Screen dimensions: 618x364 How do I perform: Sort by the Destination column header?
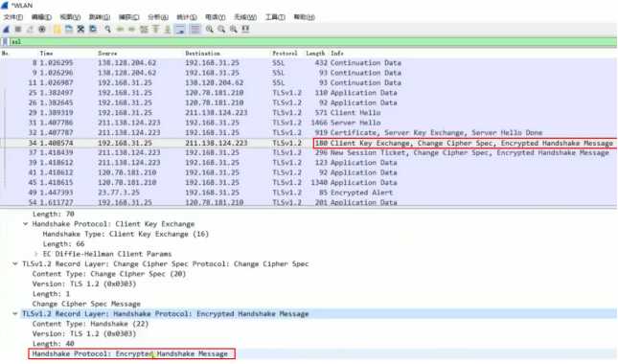202,54
